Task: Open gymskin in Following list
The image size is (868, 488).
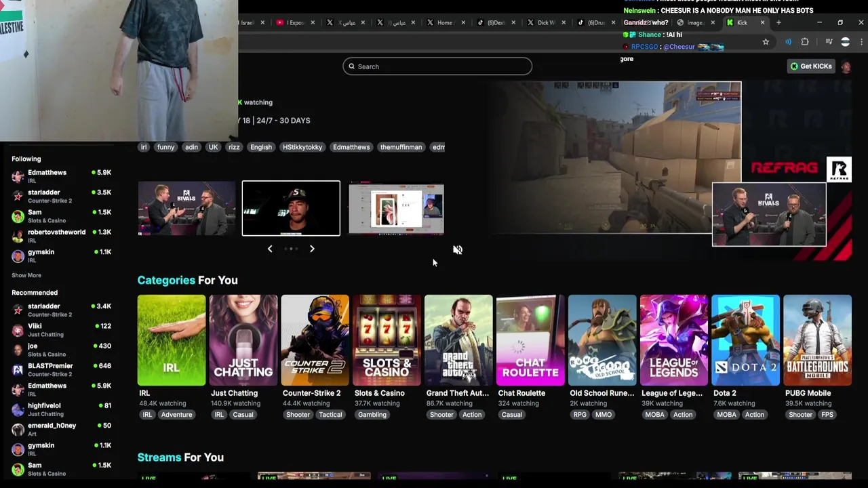Action: [x=61, y=256]
